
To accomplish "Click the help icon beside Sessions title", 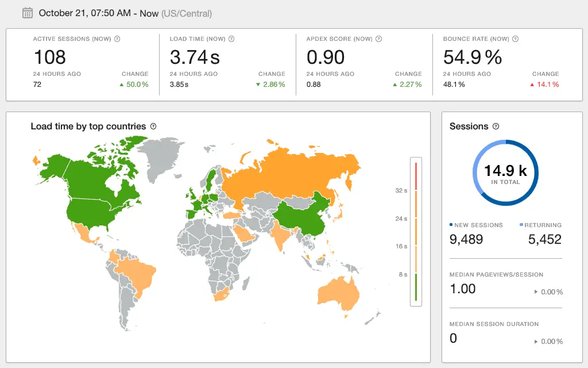I will click(496, 126).
